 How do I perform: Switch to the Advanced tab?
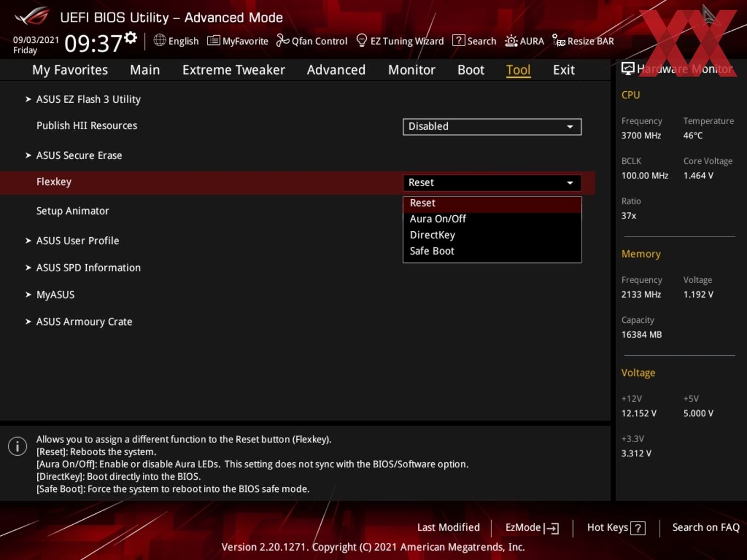point(336,70)
